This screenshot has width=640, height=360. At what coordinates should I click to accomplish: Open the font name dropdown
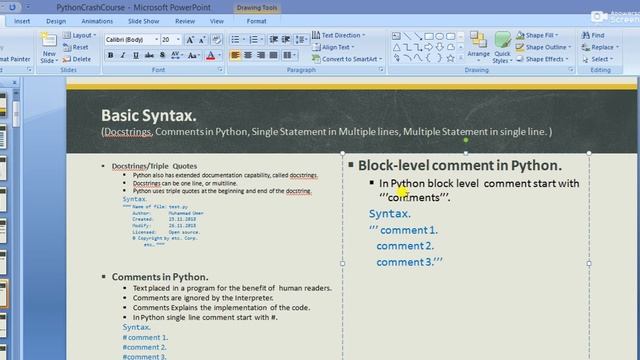point(156,40)
